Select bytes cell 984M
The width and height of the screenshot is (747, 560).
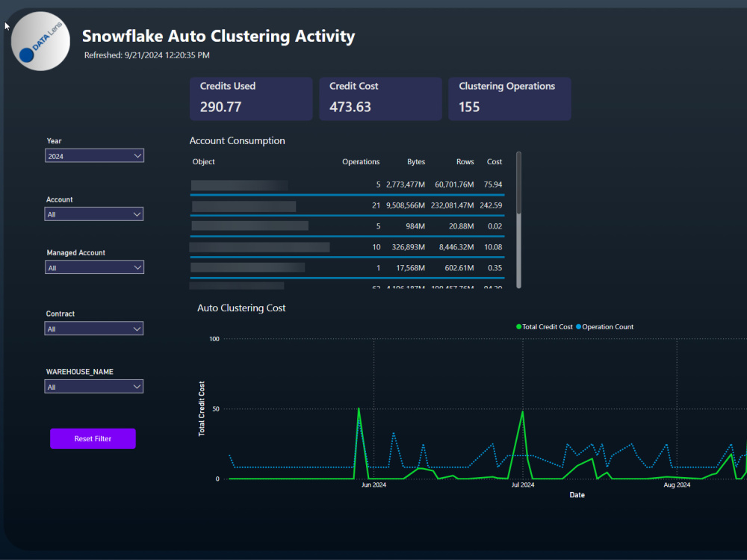point(415,226)
